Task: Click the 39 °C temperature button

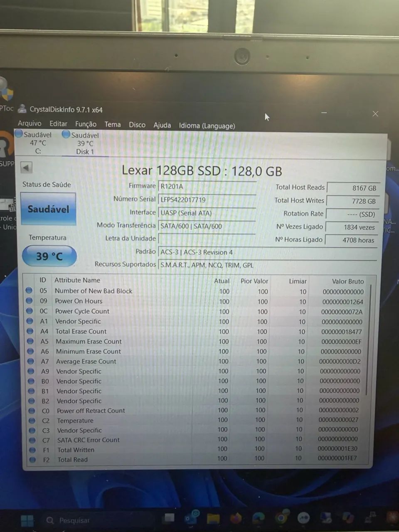Action: [49, 256]
